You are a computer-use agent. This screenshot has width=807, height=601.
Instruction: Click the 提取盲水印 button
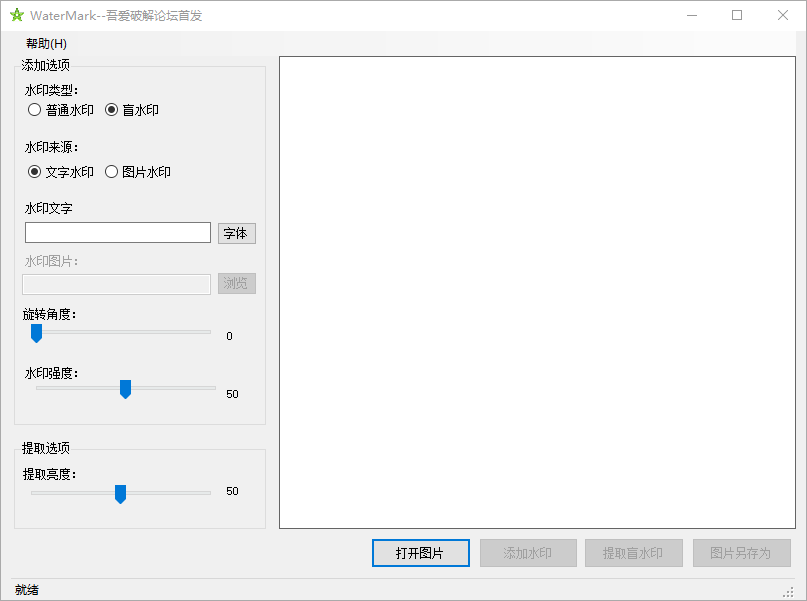pyautogui.click(x=634, y=553)
